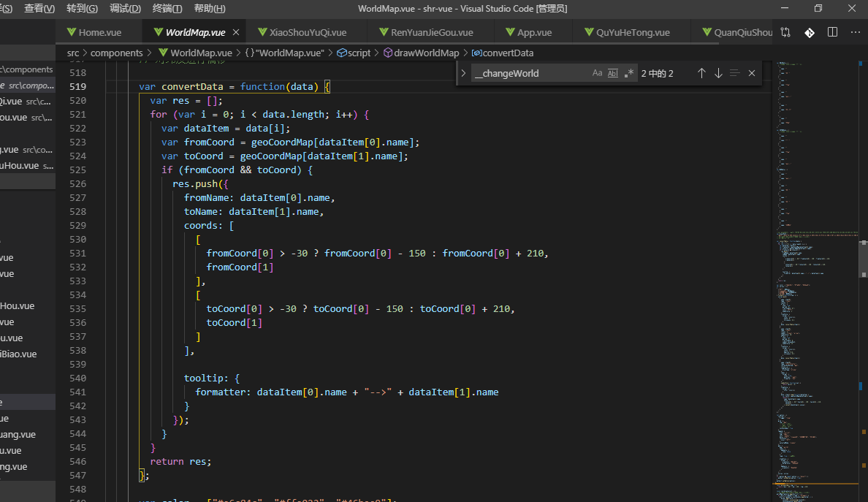Click "formatter:" on line 541

[223, 392]
